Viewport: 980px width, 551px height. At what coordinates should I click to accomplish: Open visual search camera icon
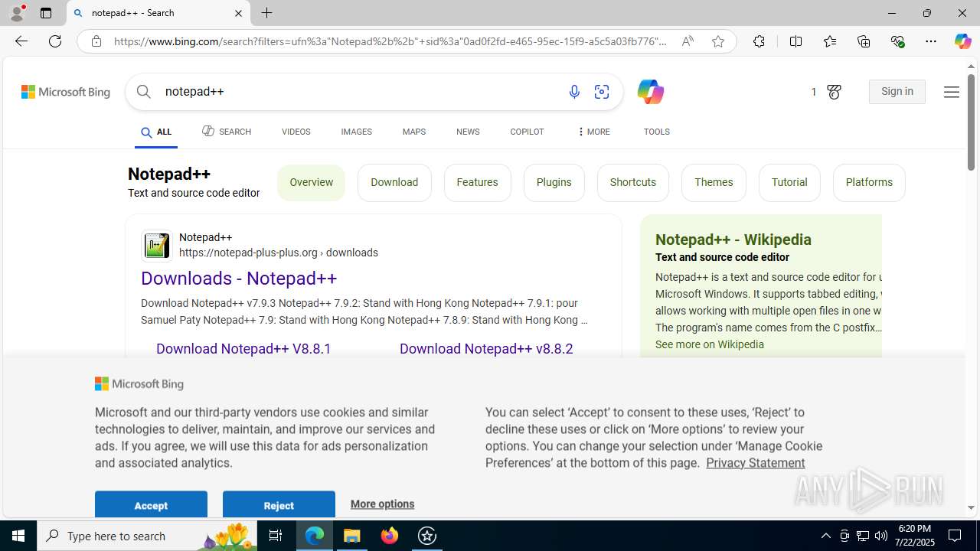coord(602,92)
